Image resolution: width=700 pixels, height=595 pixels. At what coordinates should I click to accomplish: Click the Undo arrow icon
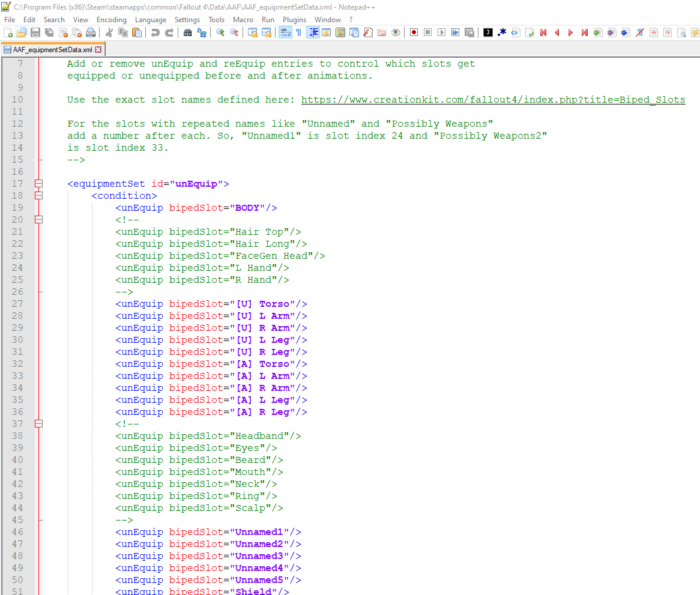[x=155, y=32]
